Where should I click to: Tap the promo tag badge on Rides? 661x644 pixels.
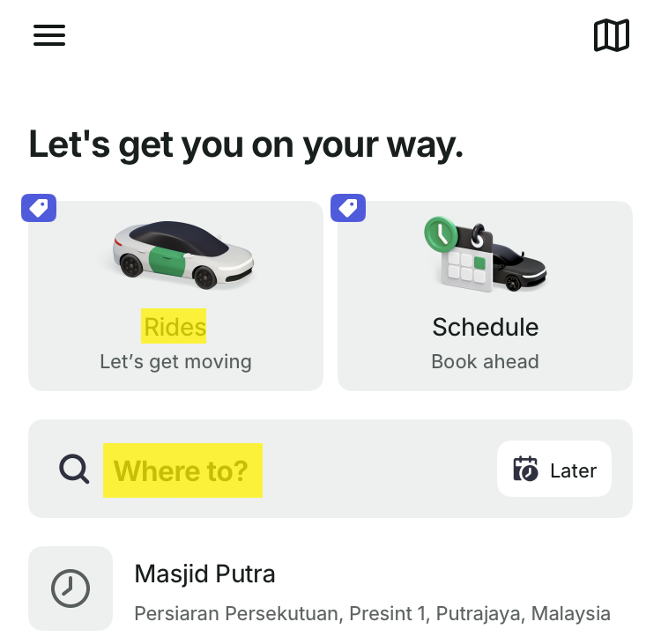[x=39, y=208]
